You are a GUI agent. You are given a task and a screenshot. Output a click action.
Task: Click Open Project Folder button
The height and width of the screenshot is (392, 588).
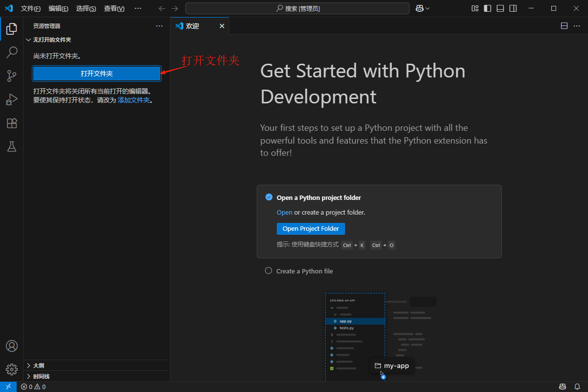coord(311,229)
